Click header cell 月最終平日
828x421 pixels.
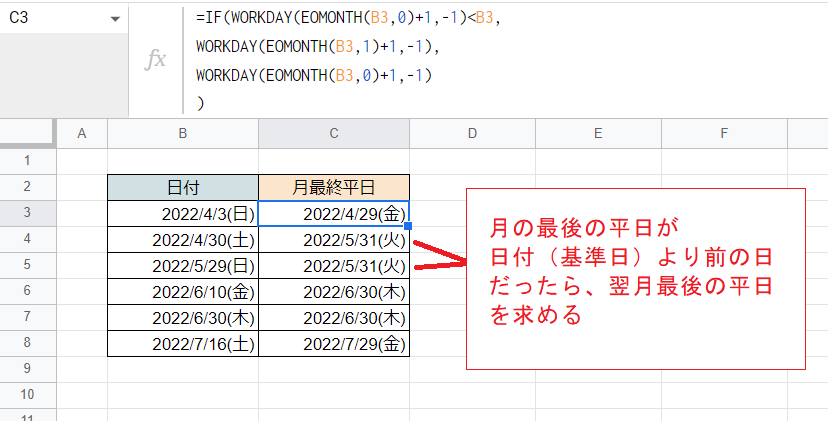pyautogui.click(x=334, y=187)
